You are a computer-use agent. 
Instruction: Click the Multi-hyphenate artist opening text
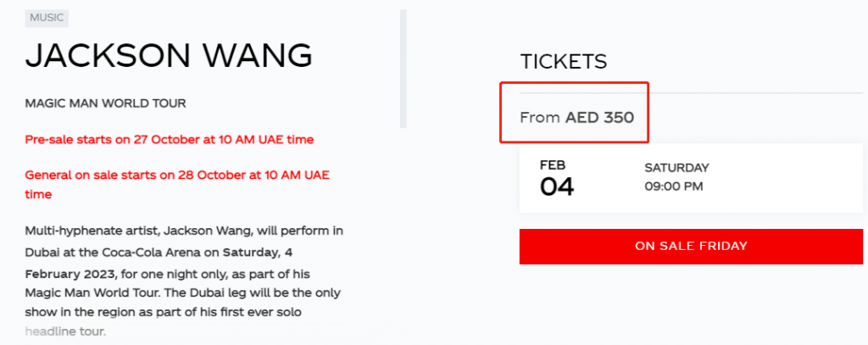click(92, 230)
